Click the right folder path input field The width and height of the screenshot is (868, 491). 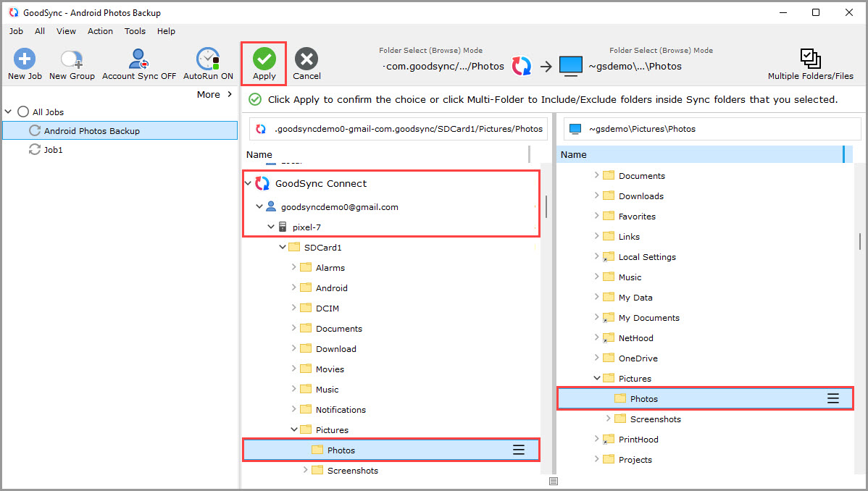point(712,129)
